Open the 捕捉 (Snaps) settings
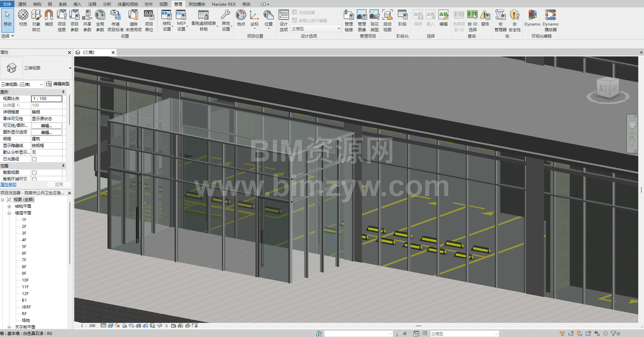This screenshot has height=337, width=644. [49, 18]
